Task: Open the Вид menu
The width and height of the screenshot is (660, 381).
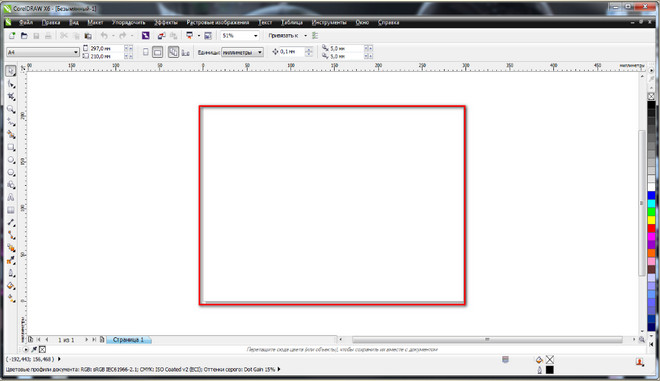Action: click(x=74, y=22)
